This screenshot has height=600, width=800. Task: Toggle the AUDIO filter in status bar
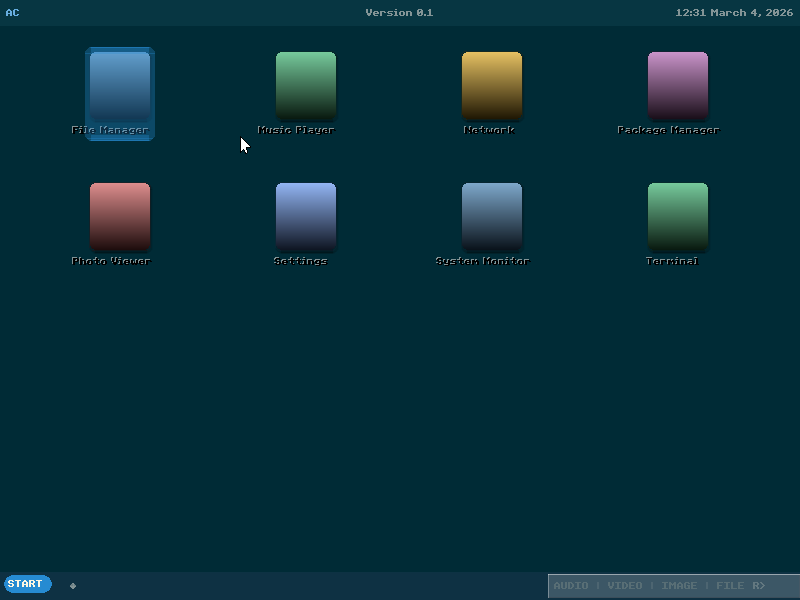[x=573, y=585]
